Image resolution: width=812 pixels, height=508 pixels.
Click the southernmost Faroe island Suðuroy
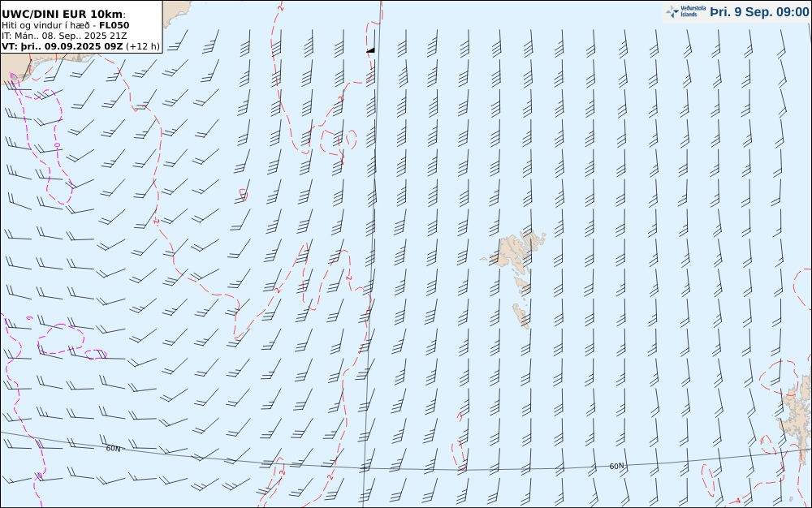521,316
